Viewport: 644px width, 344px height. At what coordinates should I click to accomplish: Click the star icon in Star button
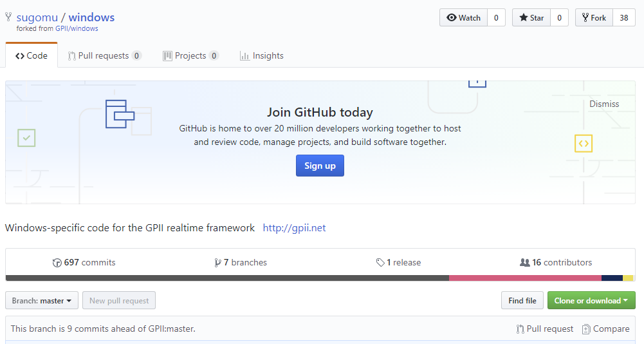point(523,17)
